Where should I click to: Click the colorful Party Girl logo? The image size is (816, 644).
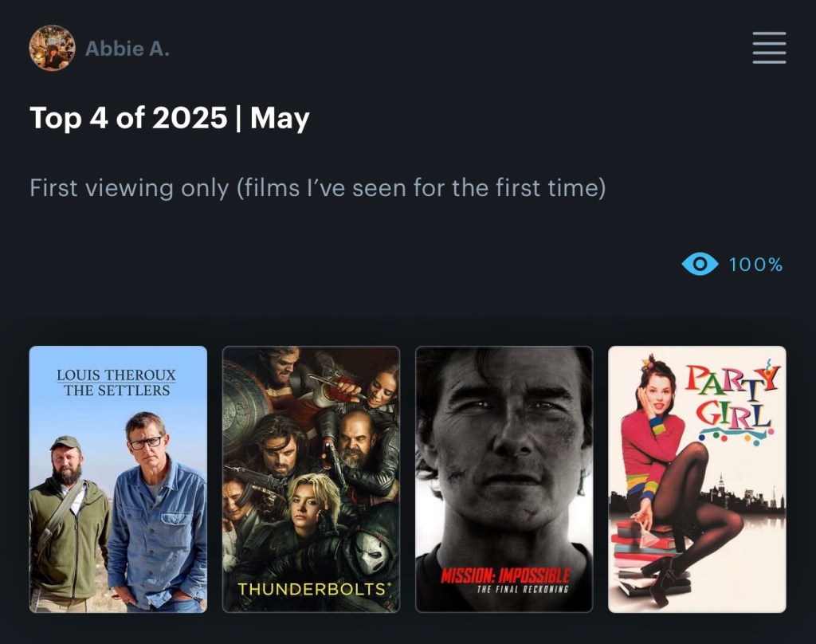[x=732, y=402]
